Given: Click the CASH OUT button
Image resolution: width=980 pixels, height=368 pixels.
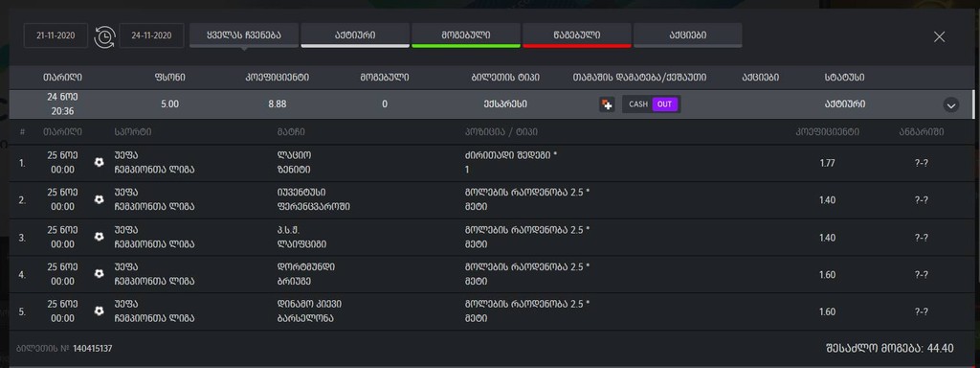Looking at the screenshot, I should tap(651, 104).
